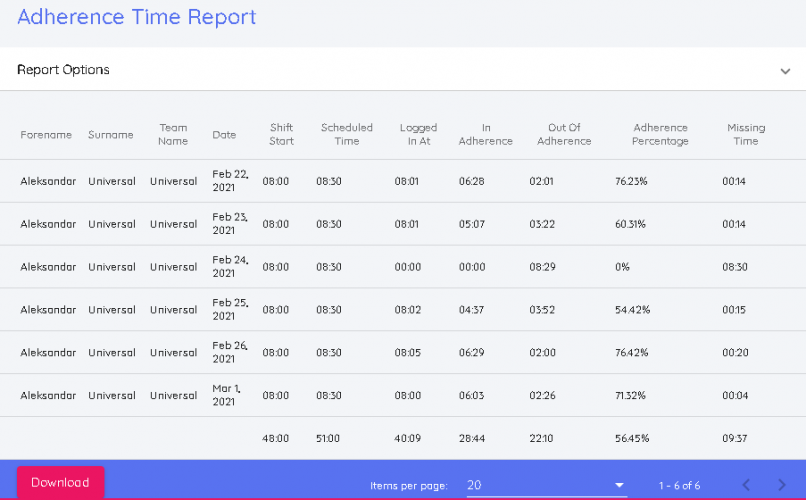Sort by Team Name column header
This screenshot has height=500, width=806.
click(x=173, y=135)
